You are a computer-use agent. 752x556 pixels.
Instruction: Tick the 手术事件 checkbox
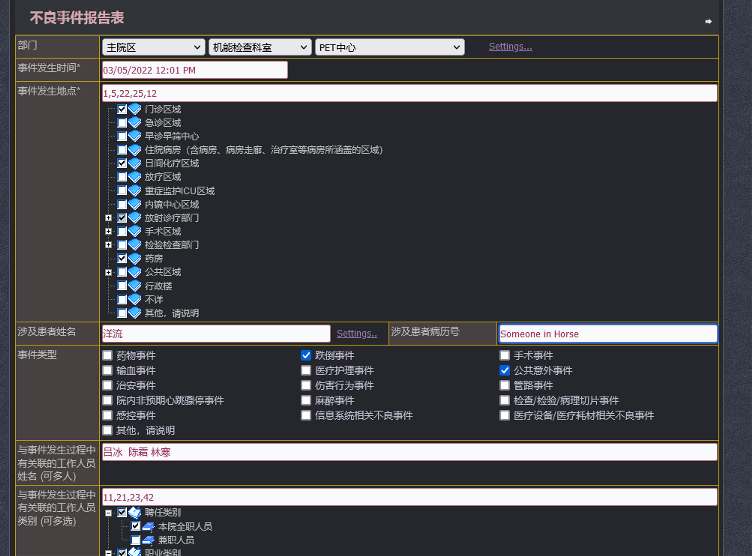point(504,355)
